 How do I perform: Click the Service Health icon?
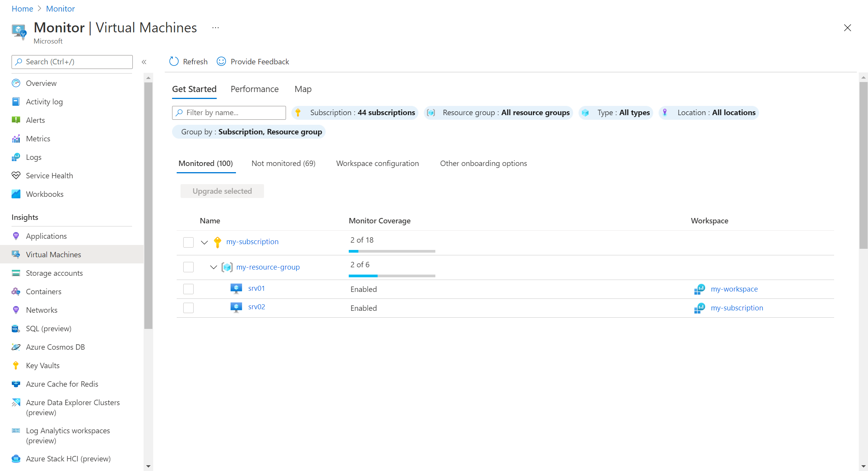16,176
